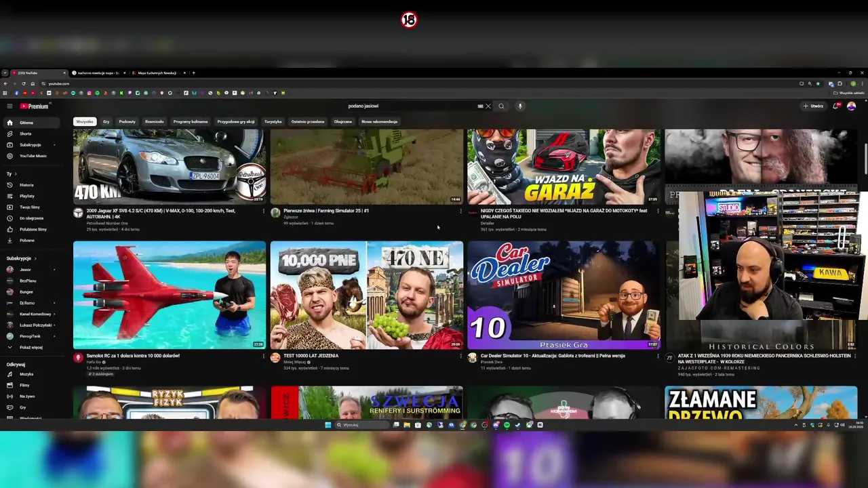Select the Rzemiosło filter chip

click(x=155, y=121)
